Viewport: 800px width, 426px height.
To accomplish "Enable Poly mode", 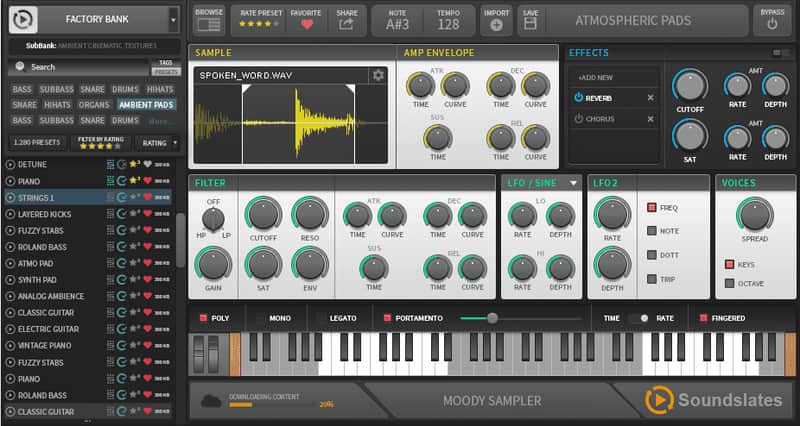I will coord(204,318).
